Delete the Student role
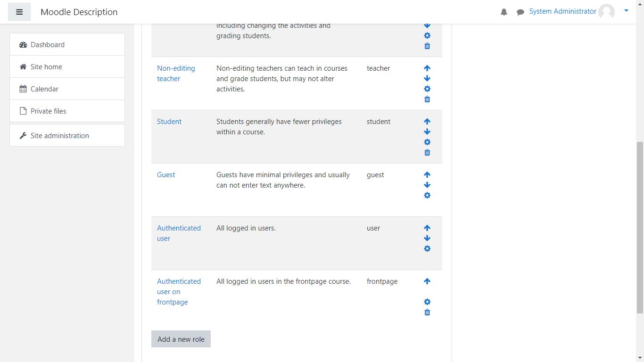 [427, 153]
